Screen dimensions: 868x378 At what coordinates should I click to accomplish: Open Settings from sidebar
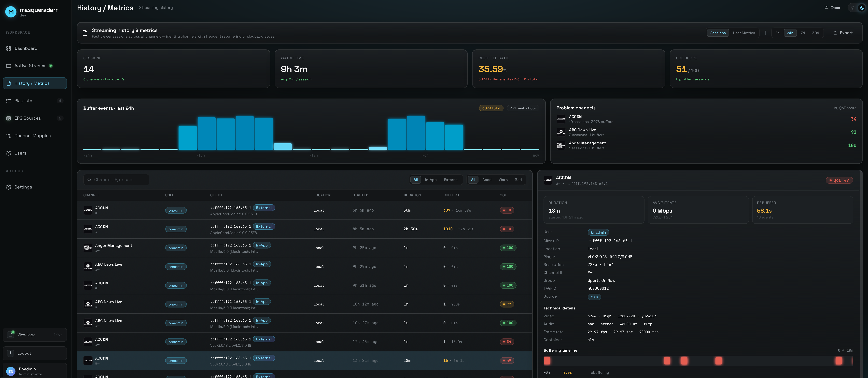35,187
